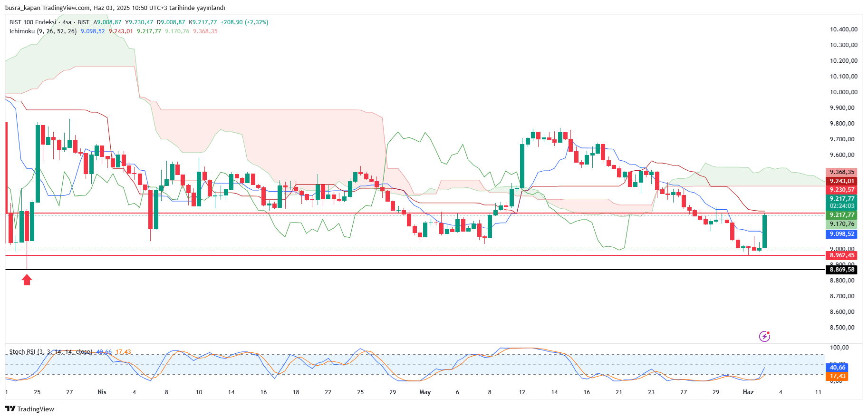Click light green Ichimoku legend value 9.170,76
868x418 pixels.
177,31
